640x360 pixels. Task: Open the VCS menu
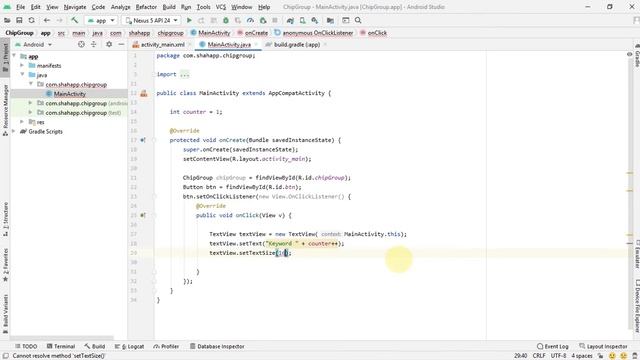(x=221, y=7)
